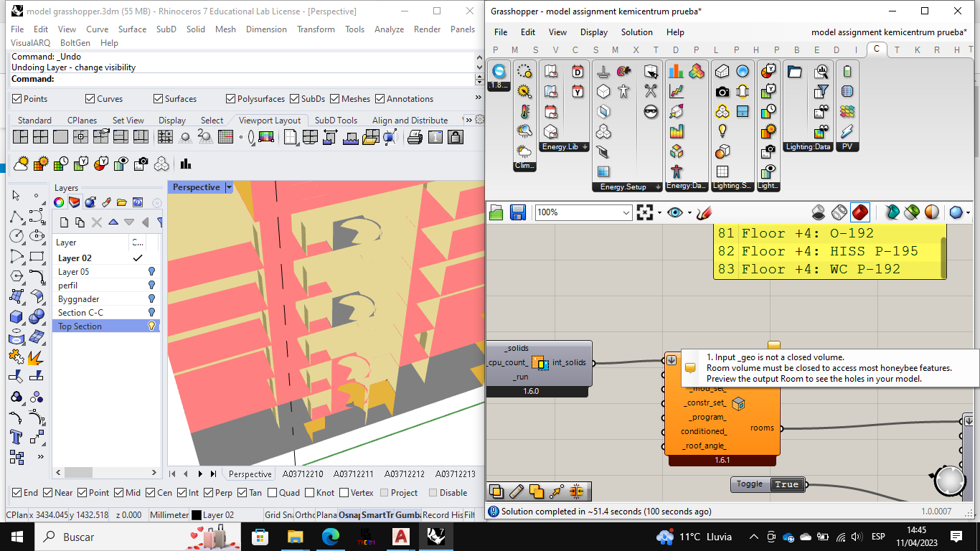Click the histogram icon in Rhino toolbar
The image size is (980, 551).
(x=186, y=164)
